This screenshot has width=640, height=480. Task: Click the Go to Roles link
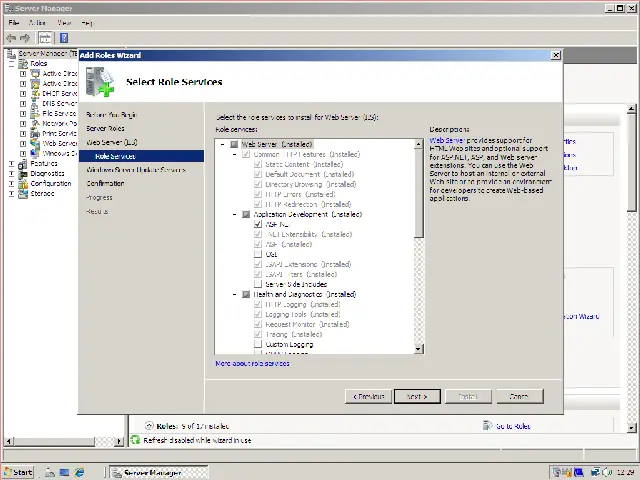coord(513,426)
